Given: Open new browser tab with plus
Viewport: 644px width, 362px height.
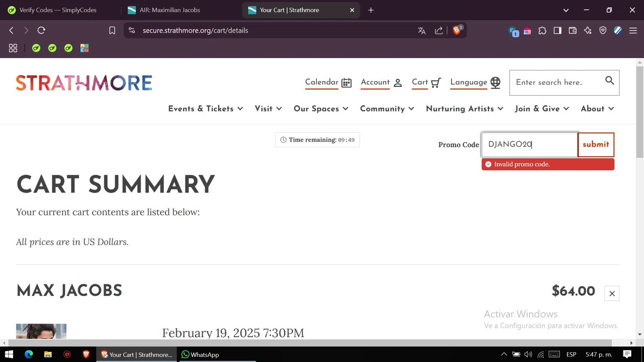Looking at the screenshot, I should [x=371, y=10].
